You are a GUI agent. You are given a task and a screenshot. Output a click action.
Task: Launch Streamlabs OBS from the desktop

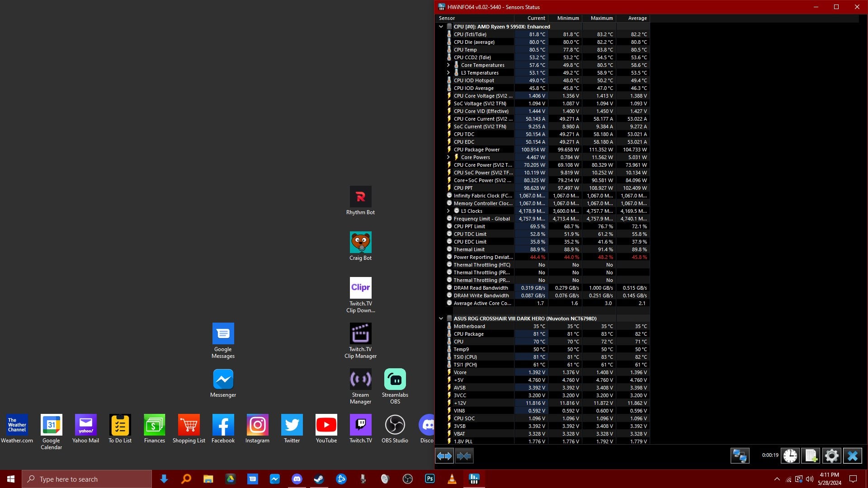[x=395, y=386]
